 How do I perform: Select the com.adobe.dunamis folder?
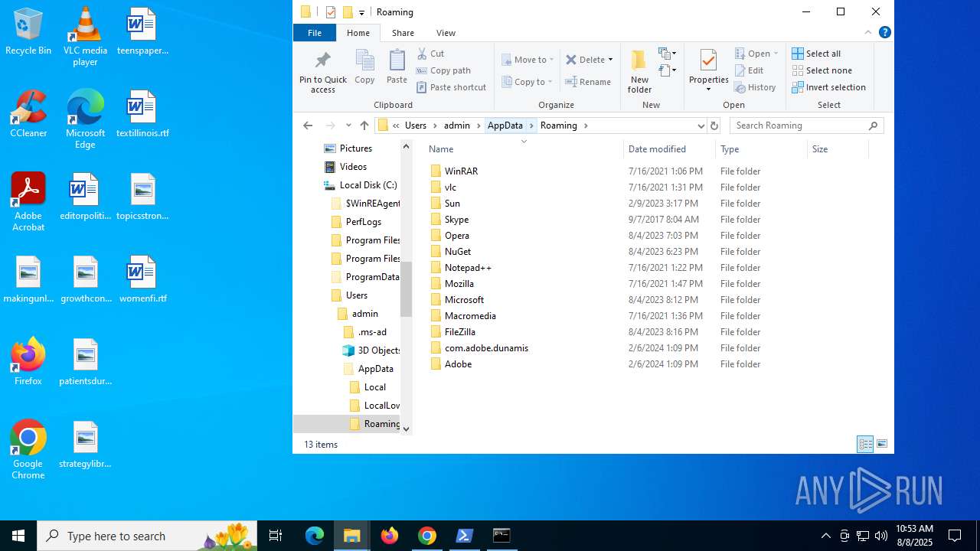[x=486, y=348]
